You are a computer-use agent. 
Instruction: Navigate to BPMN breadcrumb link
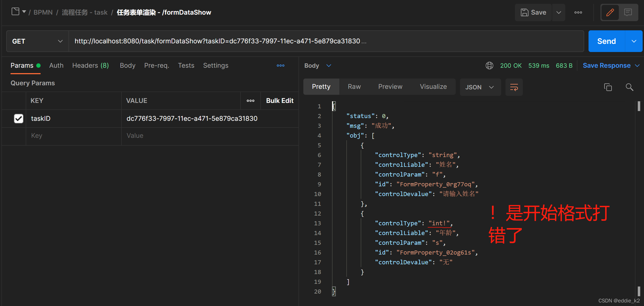43,12
